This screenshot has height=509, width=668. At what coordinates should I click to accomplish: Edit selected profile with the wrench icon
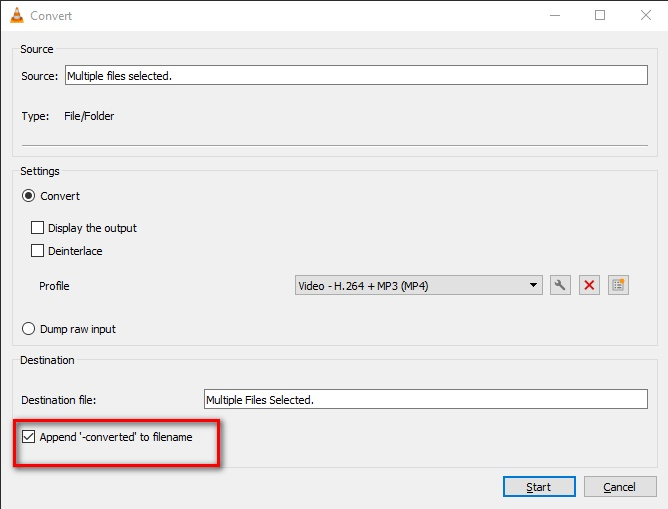560,285
